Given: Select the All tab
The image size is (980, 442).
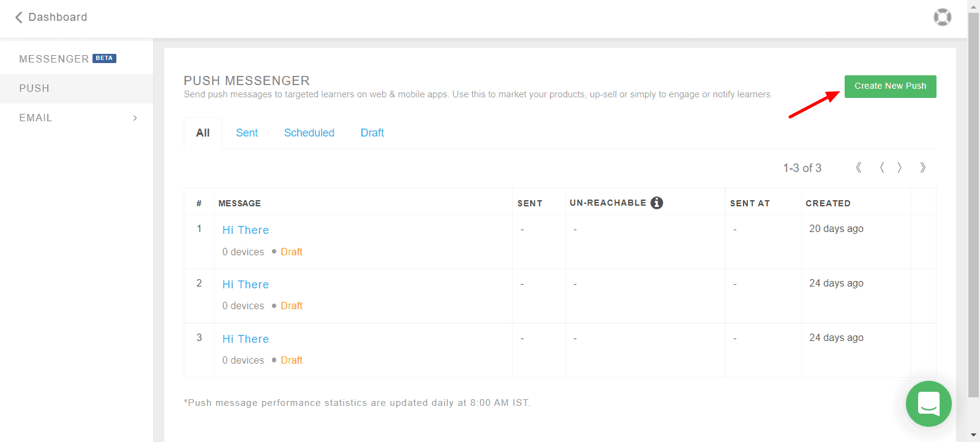Looking at the screenshot, I should click(203, 133).
